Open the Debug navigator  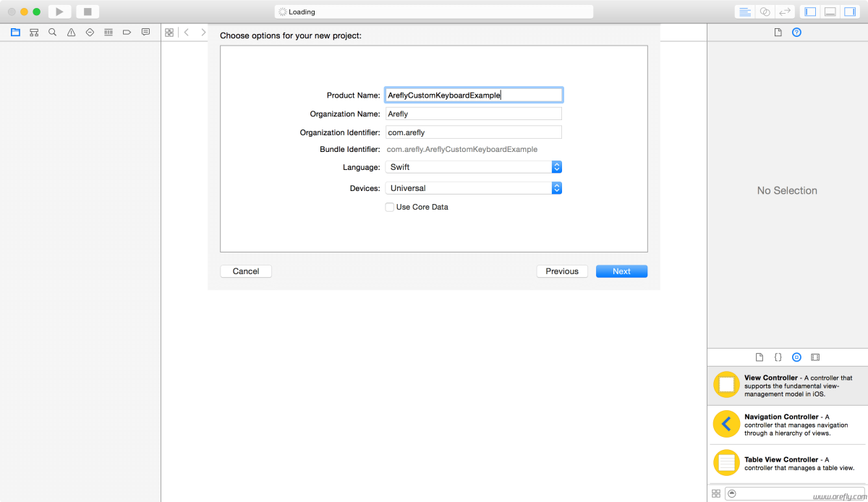109,33
